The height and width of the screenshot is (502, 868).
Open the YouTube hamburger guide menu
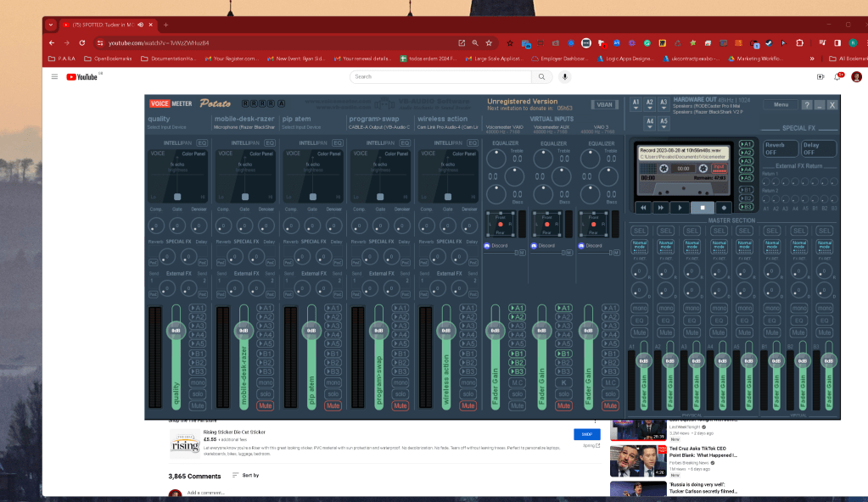coord(54,77)
